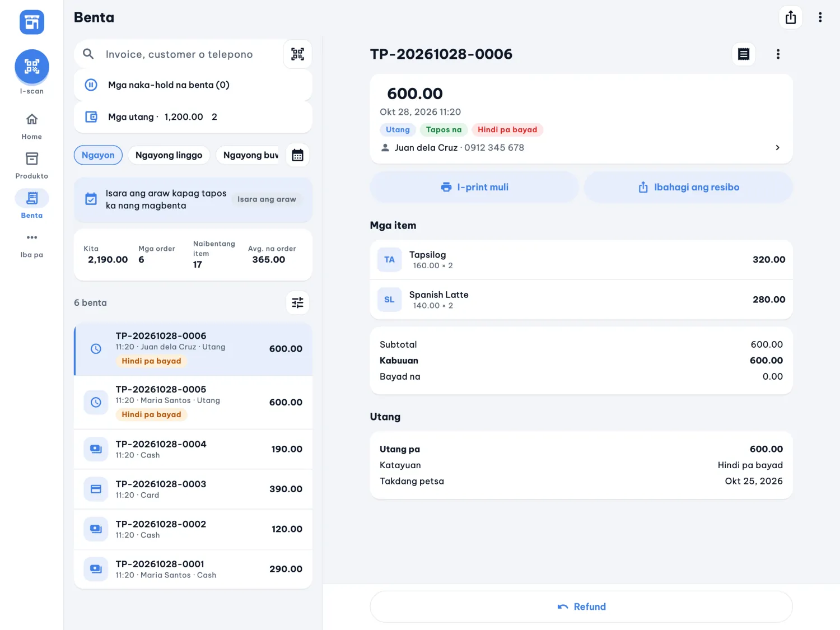Open the Iba pa more menu
Image resolution: width=840 pixels, height=630 pixels.
click(x=32, y=244)
